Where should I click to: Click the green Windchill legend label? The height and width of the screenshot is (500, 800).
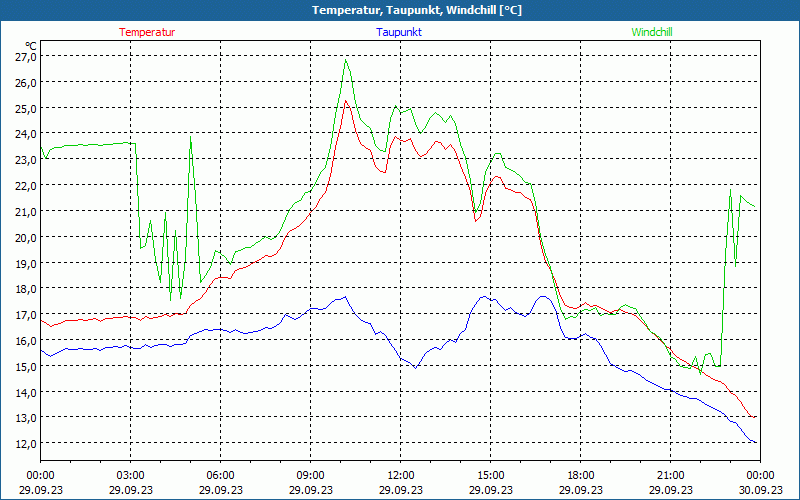(652, 32)
